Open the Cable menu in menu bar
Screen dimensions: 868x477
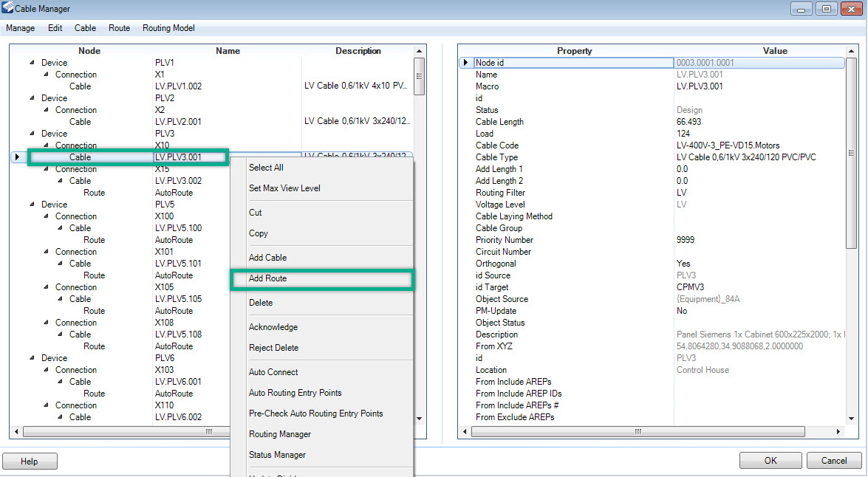85,28
